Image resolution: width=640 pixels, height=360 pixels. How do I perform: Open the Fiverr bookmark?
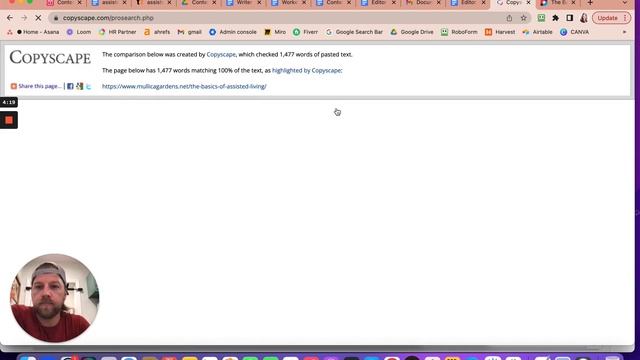coord(305,32)
